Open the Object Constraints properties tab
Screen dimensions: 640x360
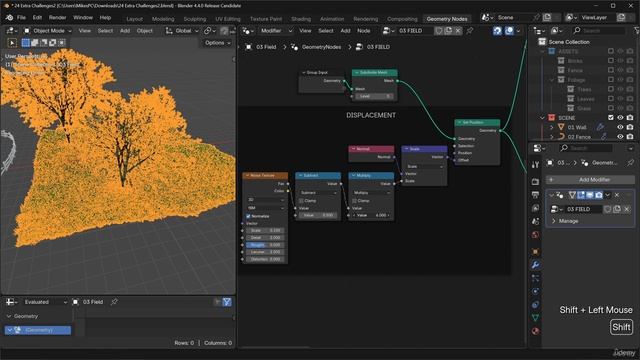click(536, 304)
